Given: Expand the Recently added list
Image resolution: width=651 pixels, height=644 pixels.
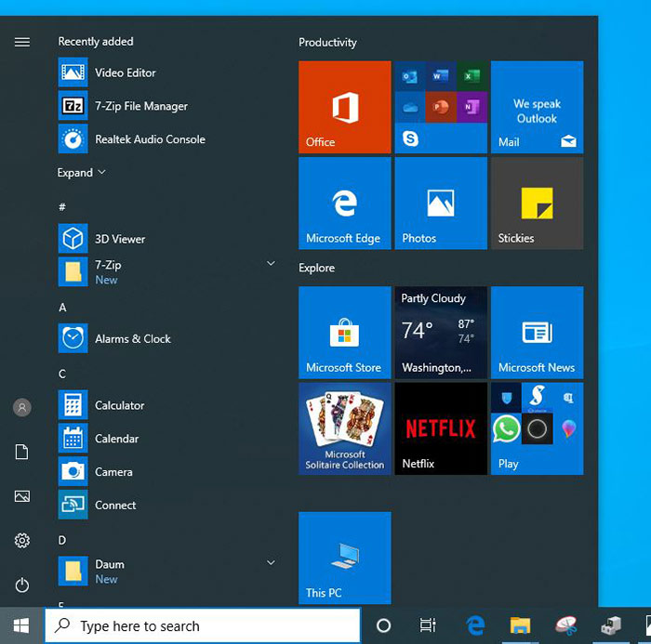Looking at the screenshot, I should (82, 172).
